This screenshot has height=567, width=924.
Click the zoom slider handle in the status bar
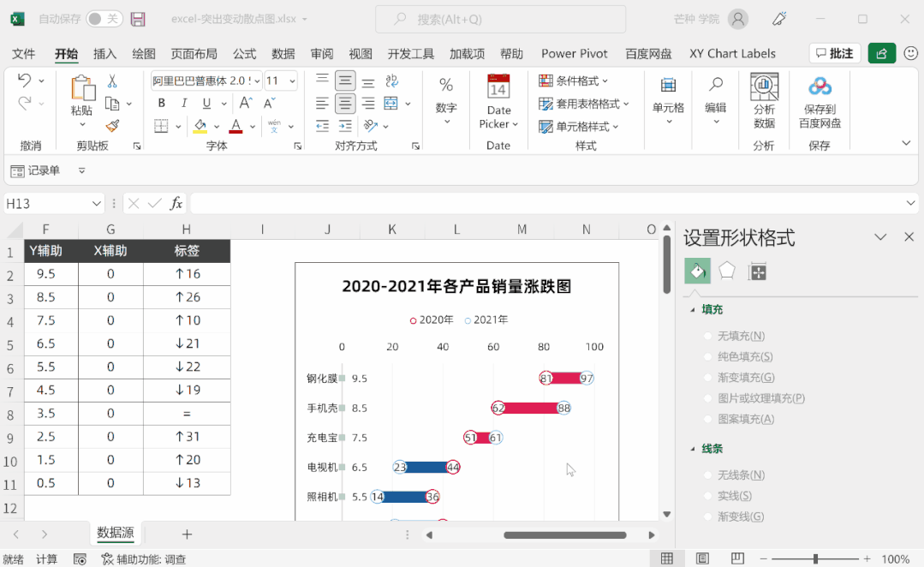click(815, 558)
